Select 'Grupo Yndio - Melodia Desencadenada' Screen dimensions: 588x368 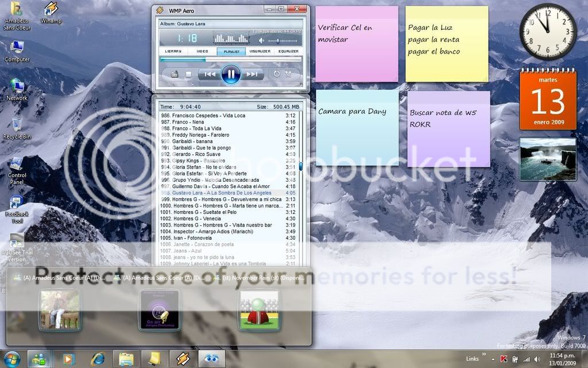point(228,180)
